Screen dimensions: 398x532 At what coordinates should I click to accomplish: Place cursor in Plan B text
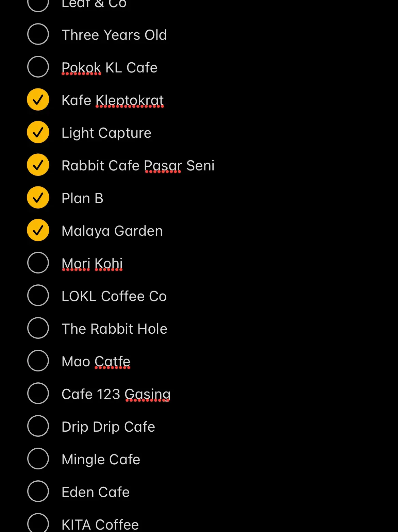[82, 198]
